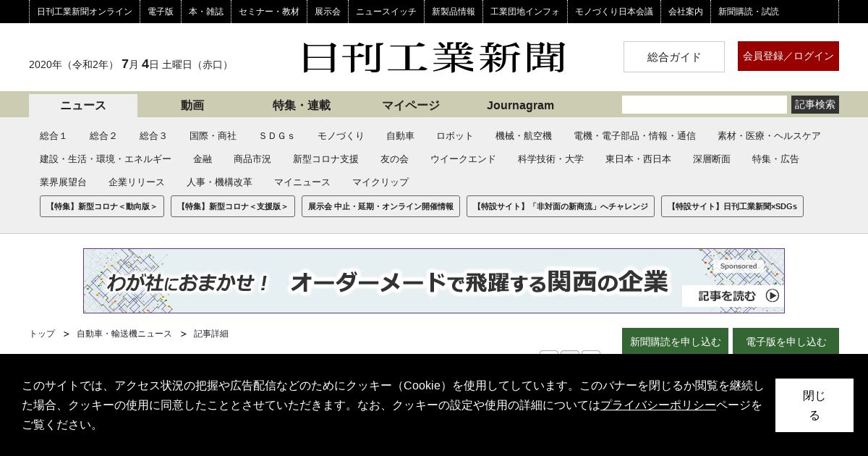Viewport: 868px width, 456px height.
Task: Open 会社案内 top link
Action: (686, 12)
